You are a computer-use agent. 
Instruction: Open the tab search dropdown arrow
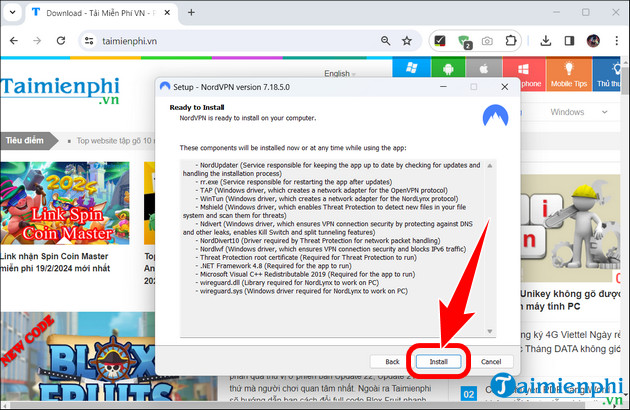[12, 12]
